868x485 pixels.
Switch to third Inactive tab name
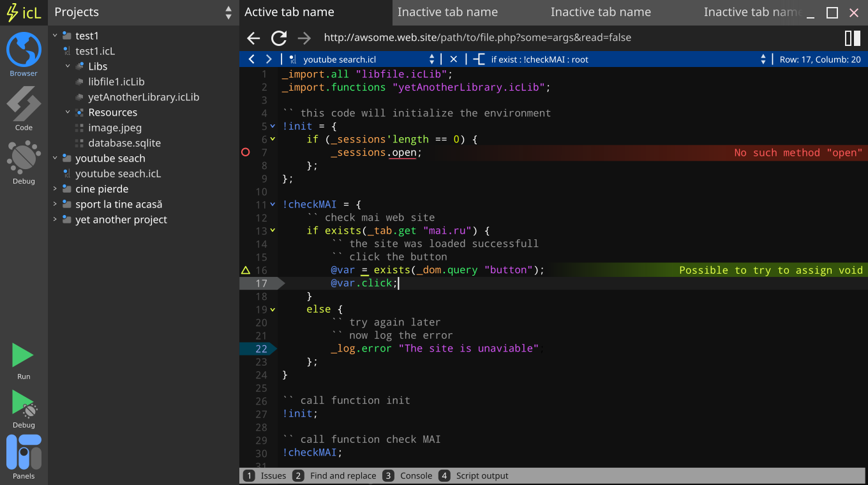(x=753, y=12)
